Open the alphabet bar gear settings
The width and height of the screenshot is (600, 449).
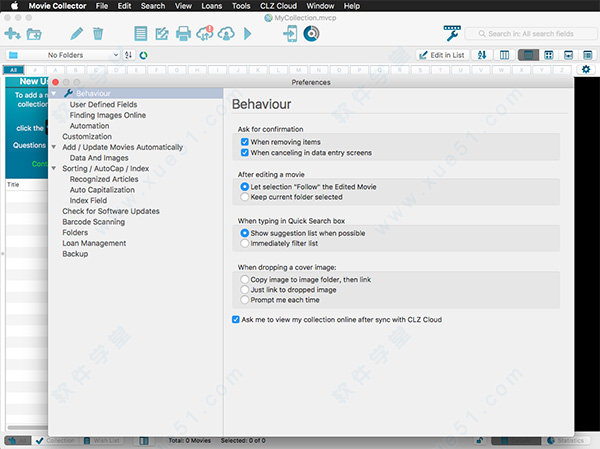pos(586,69)
